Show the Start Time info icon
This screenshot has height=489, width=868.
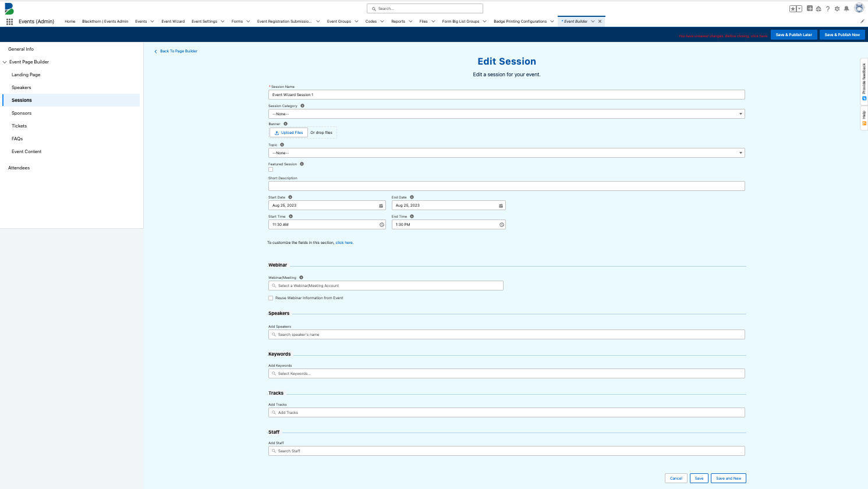291,217
